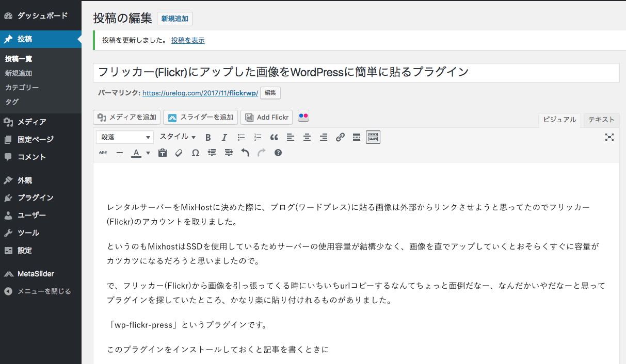Open コメント in the sidebar
626x364 pixels.
41,157
